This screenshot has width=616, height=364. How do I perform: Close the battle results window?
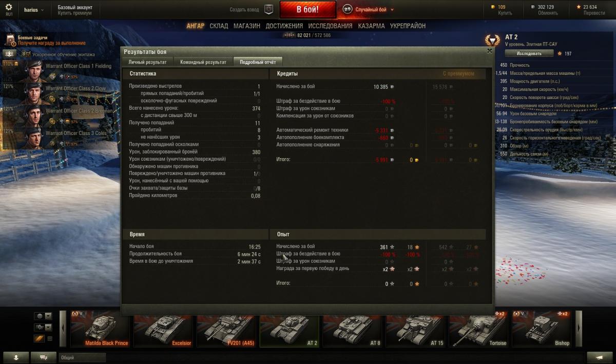[x=489, y=51]
